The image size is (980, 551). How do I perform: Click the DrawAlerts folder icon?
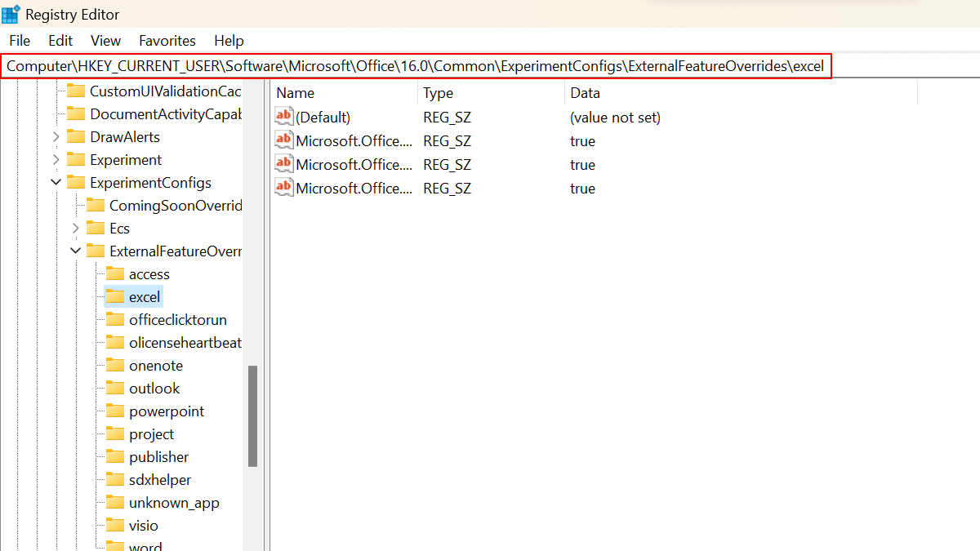coord(76,137)
